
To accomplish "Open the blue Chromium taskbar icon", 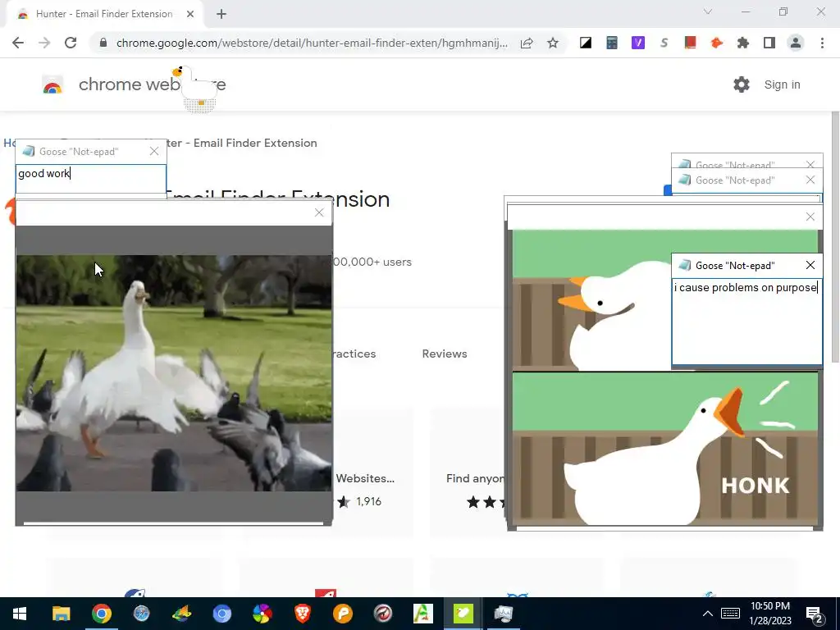I will [221, 614].
